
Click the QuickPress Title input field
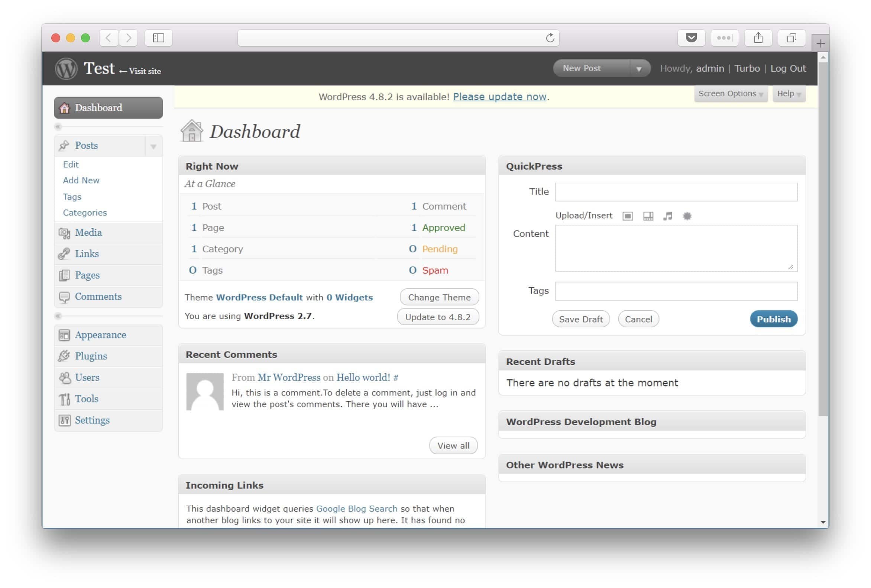(676, 192)
